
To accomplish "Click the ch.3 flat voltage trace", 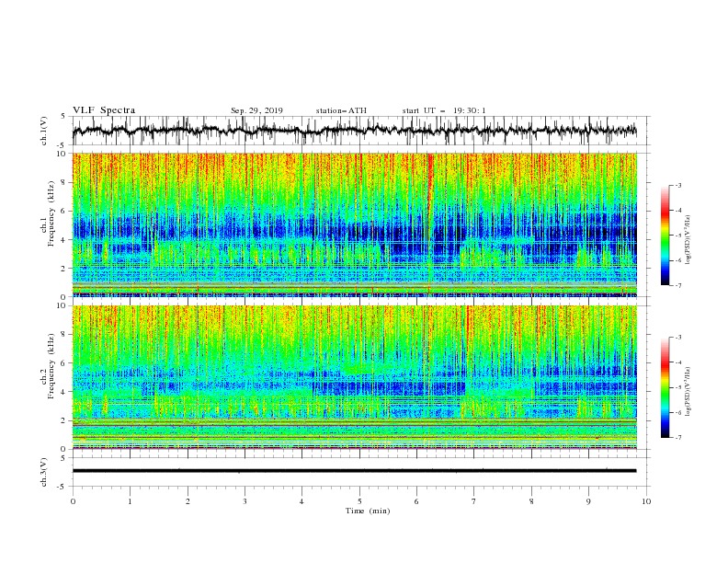I will (354, 471).
